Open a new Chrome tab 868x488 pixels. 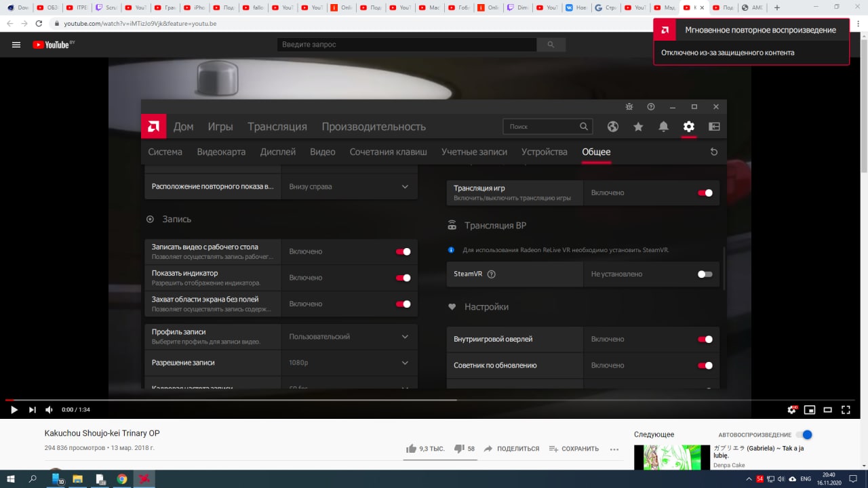click(777, 7)
